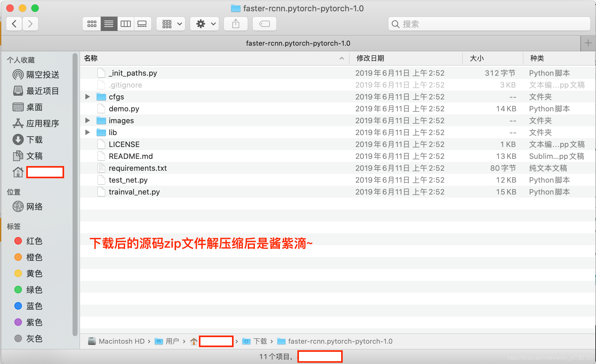
Task: Open home folder icon in sidebar
Action: coord(18,172)
